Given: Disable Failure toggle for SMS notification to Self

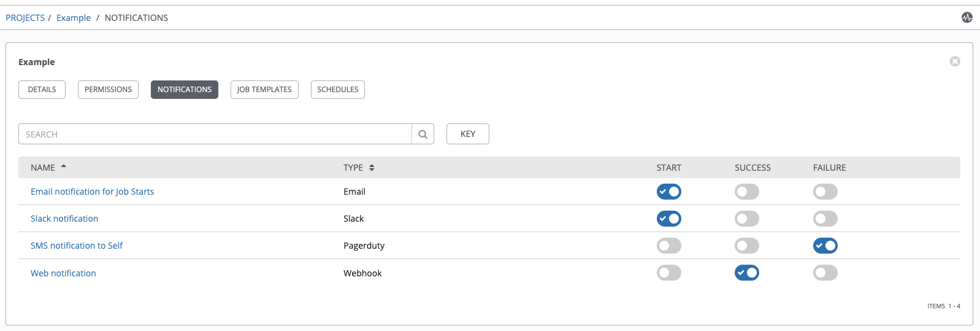Looking at the screenshot, I should pos(825,246).
